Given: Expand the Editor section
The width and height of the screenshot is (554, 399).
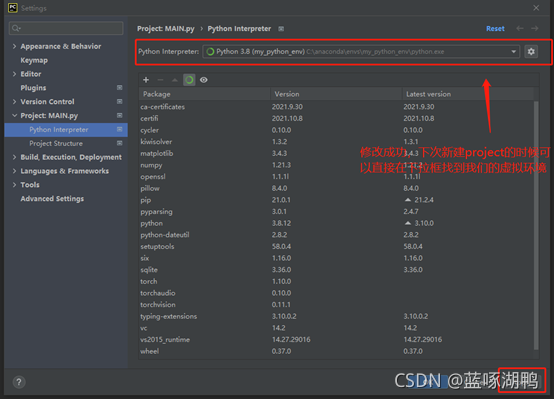Looking at the screenshot, I should 14,74.
